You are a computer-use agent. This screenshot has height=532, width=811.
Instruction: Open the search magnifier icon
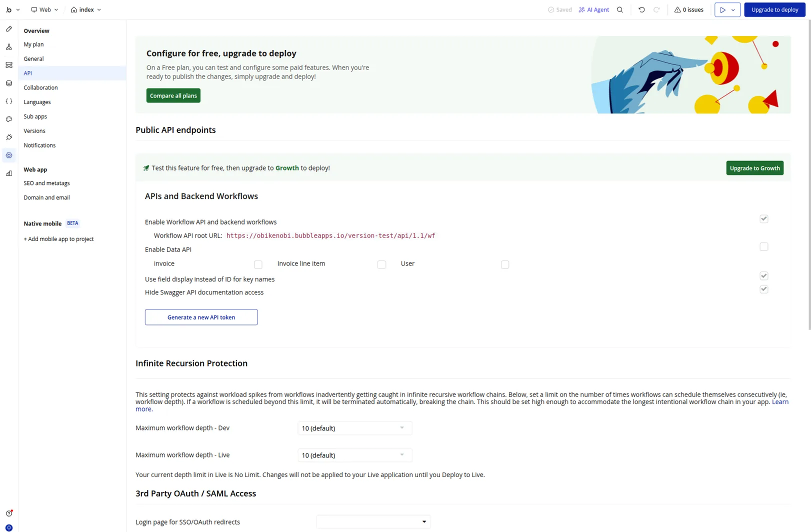coord(620,9)
